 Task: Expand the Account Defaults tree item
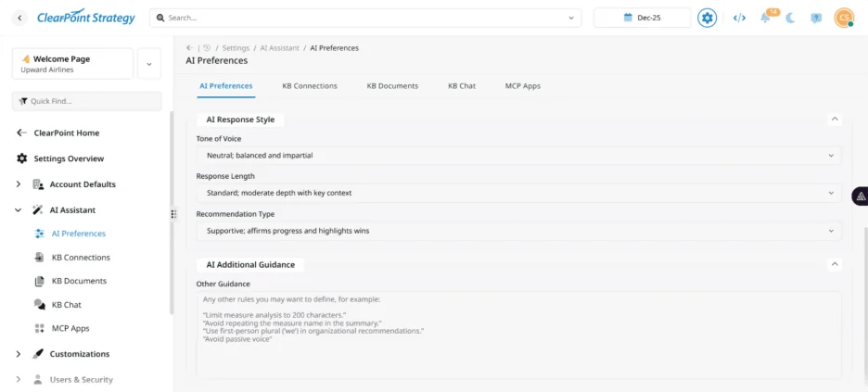point(19,184)
